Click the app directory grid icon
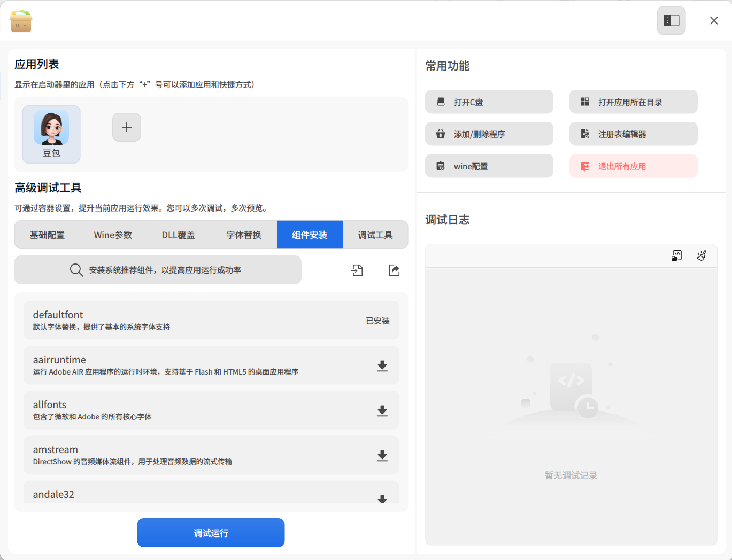 tap(585, 102)
